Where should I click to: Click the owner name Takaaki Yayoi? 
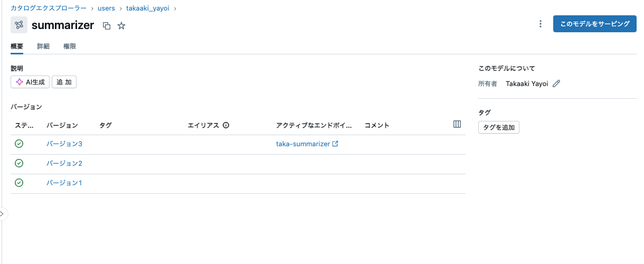[527, 83]
